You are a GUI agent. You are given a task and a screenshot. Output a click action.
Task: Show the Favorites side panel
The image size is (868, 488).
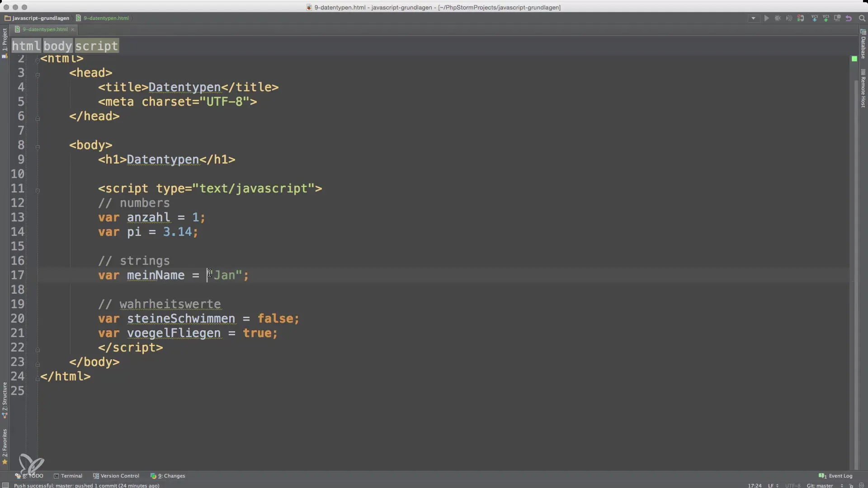(5, 446)
